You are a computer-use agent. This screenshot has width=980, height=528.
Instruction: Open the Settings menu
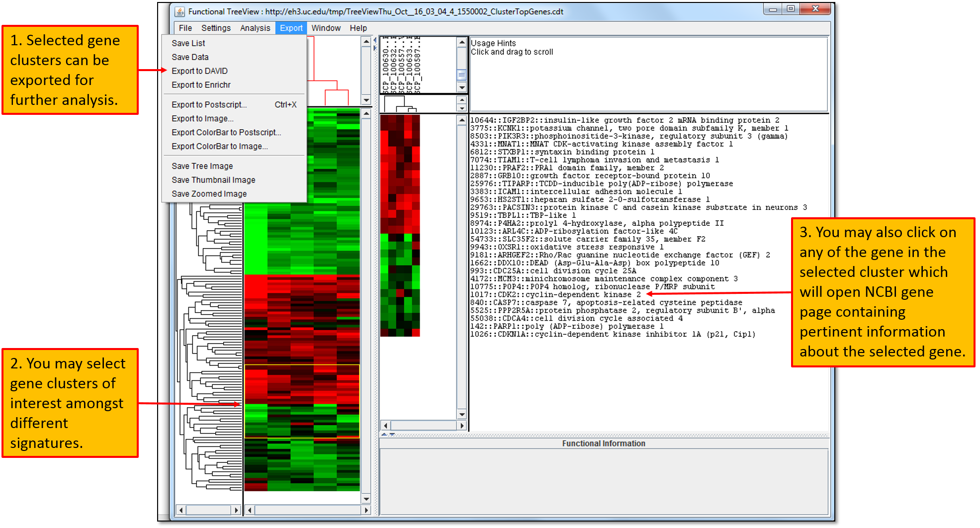tap(216, 28)
